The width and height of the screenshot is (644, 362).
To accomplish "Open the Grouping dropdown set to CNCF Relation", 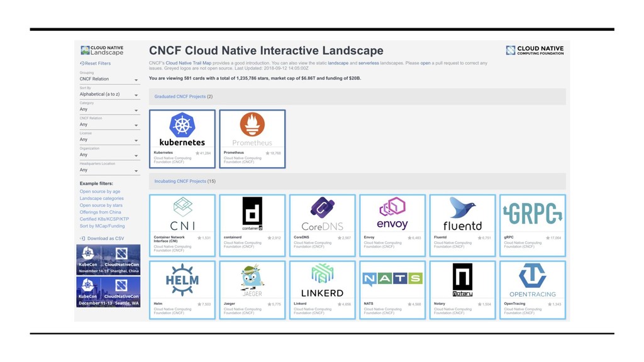I will pos(109,79).
